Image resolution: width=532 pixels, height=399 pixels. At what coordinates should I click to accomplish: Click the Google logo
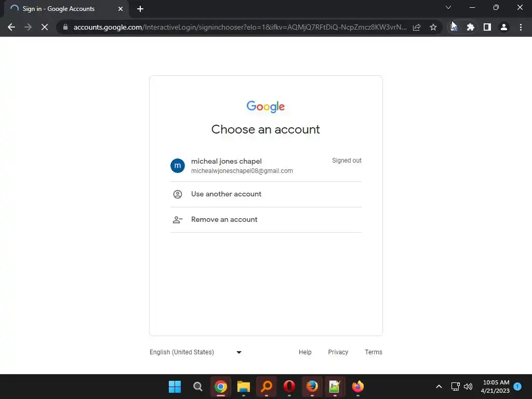265,107
